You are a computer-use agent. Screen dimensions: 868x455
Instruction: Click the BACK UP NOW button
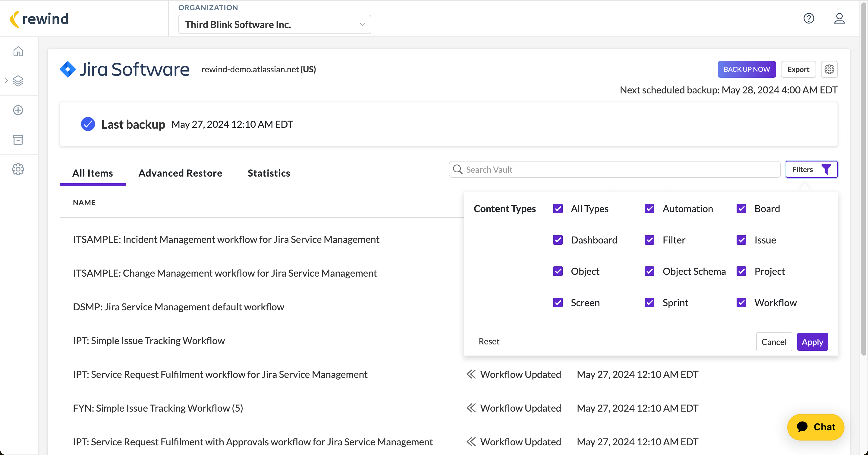point(747,69)
